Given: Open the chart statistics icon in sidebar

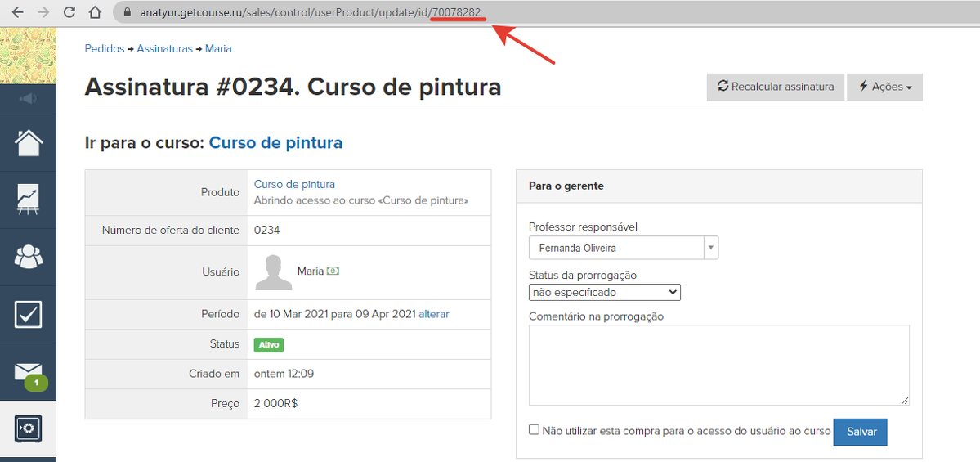Looking at the screenshot, I should tap(28, 200).
